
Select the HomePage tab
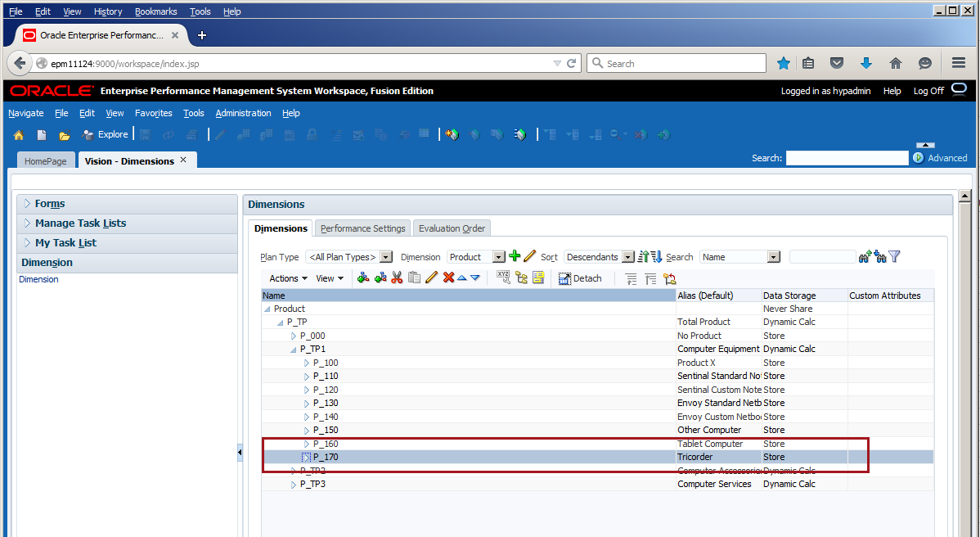coord(46,160)
